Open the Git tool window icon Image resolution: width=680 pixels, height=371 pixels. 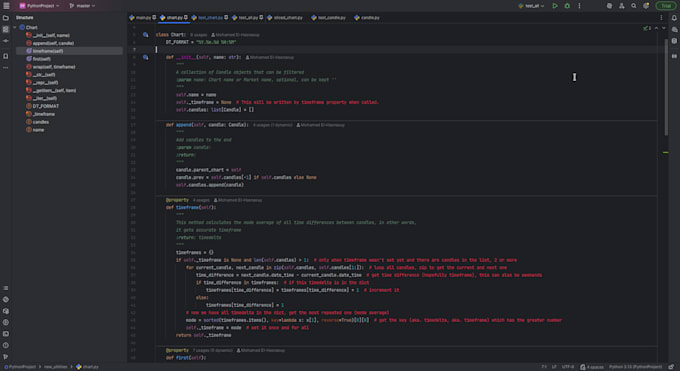click(6, 357)
